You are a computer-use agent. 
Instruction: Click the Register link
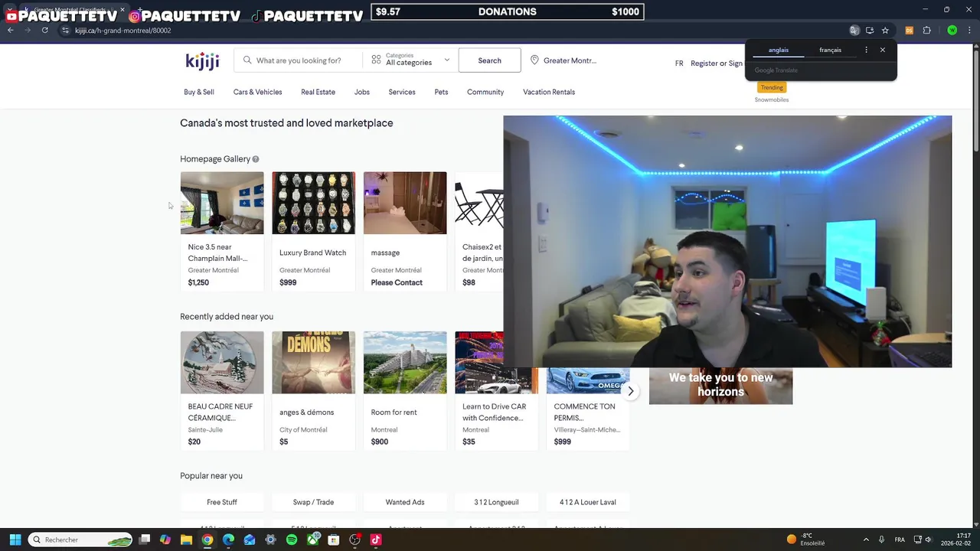pyautogui.click(x=704, y=64)
